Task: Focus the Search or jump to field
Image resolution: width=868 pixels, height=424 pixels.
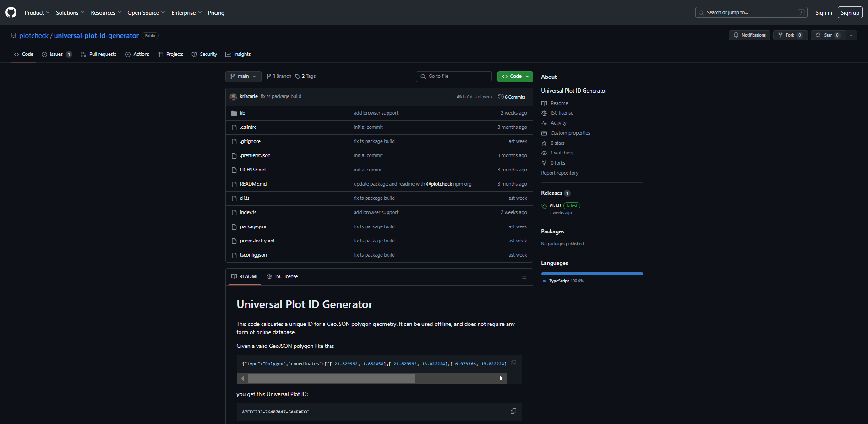Action: coord(751,12)
